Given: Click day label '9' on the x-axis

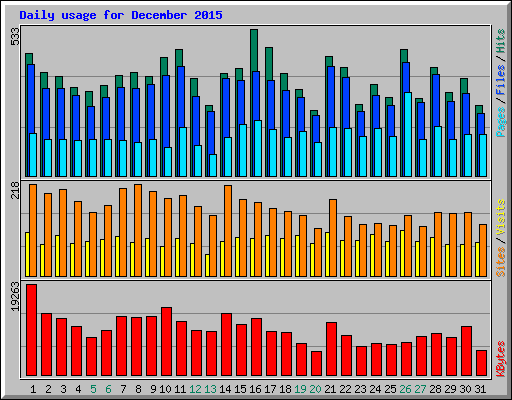Looking at the screenshot, I should coord(153,389).
